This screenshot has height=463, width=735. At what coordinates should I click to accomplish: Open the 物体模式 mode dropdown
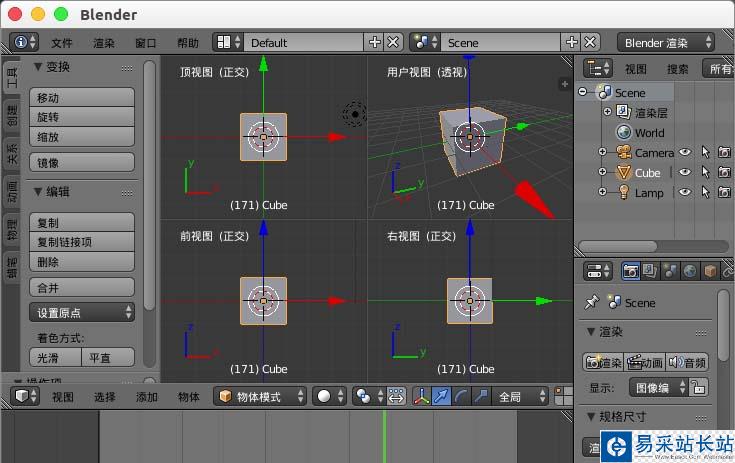(260, 396)
